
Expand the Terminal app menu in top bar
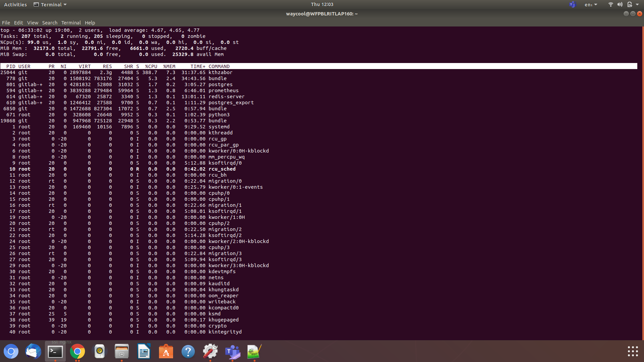pyautogui.click(x=50, y=5)
